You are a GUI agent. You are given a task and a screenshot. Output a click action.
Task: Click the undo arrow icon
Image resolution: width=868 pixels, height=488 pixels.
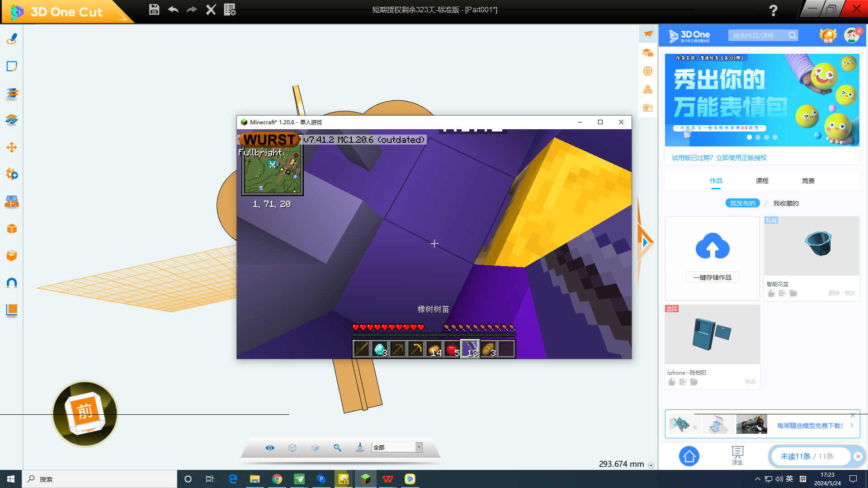click(x=173, y=9)
